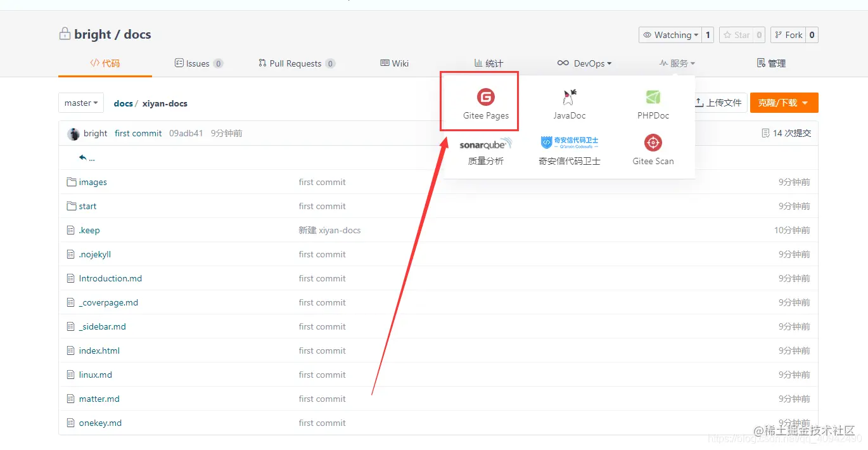Click the file icon beside .keep
868x450 pixels.
71,230
